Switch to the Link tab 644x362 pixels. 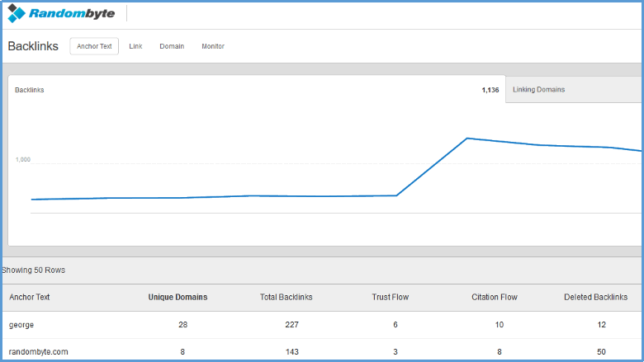tap(135, 46)
